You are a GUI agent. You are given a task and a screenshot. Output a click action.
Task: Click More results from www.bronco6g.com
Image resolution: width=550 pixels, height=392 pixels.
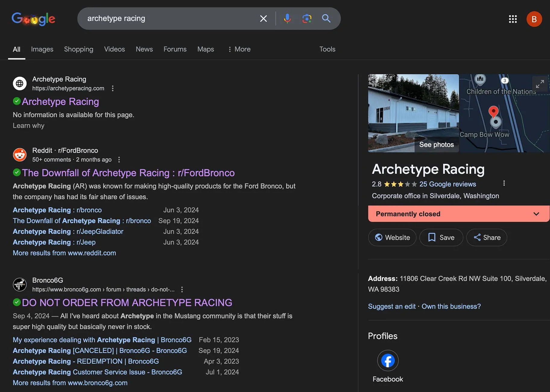click(x=70, y=383)
